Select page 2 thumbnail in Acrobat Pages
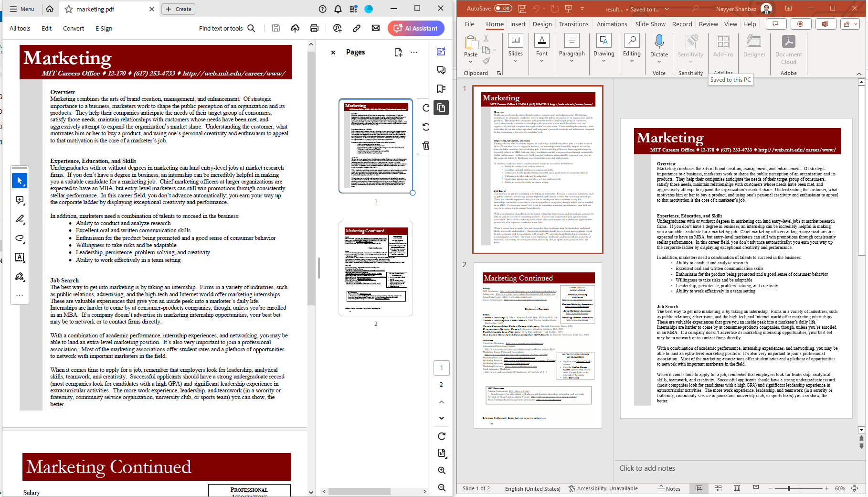The image size is (868, 497). pos(376,268)
